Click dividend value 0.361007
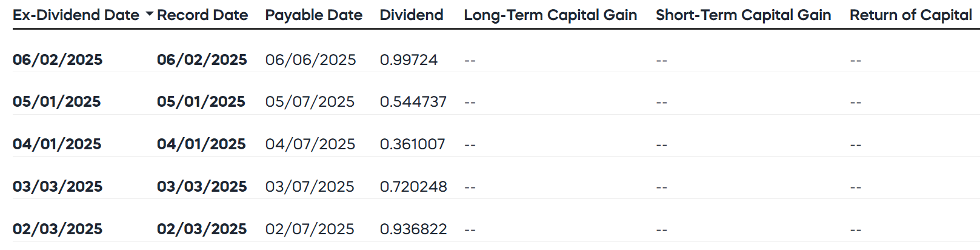This screenshot has height=250, width=980. [x=412, y=144]
